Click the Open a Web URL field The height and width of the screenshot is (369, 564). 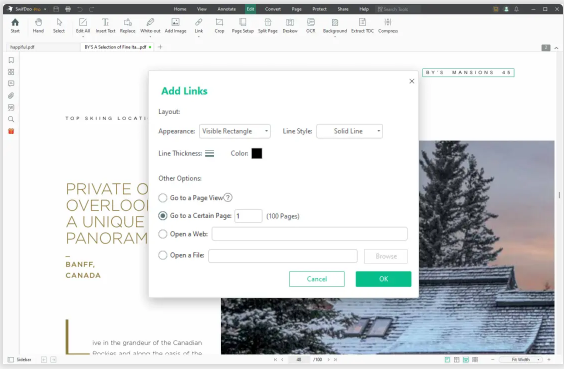(x=310, y=234)
